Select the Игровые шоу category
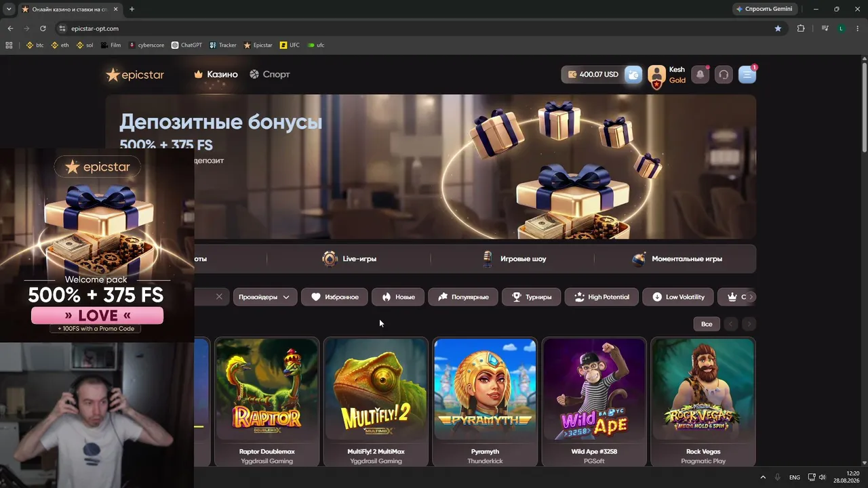Image resolution: width=868 pixels, height=488 pixels. pos(513,259)
